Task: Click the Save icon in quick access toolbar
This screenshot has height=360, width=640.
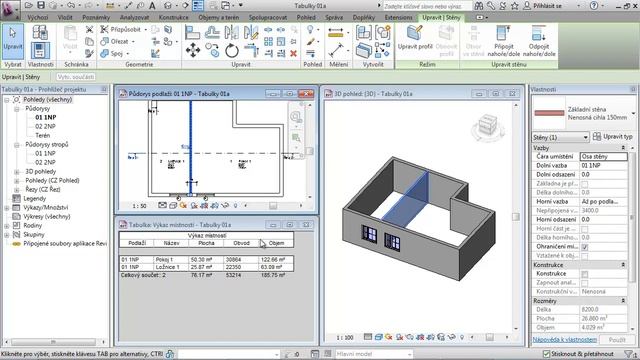Action: click(x=41, y=5)
